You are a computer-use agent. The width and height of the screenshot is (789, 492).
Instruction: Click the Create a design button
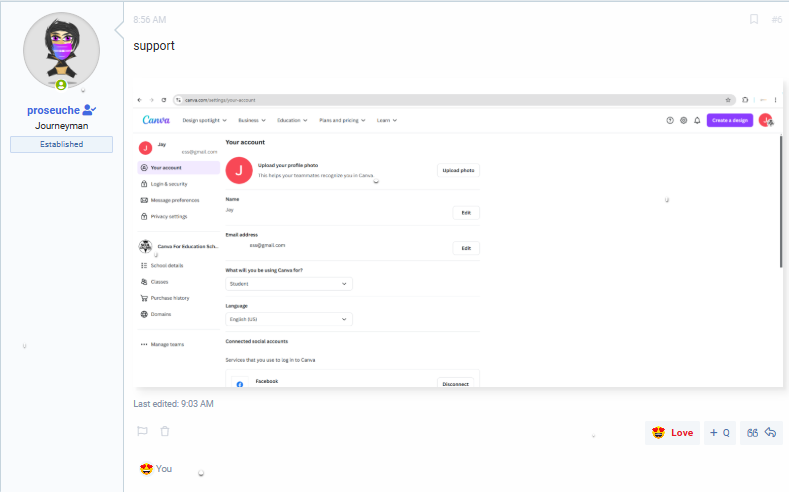pos(730,120)
